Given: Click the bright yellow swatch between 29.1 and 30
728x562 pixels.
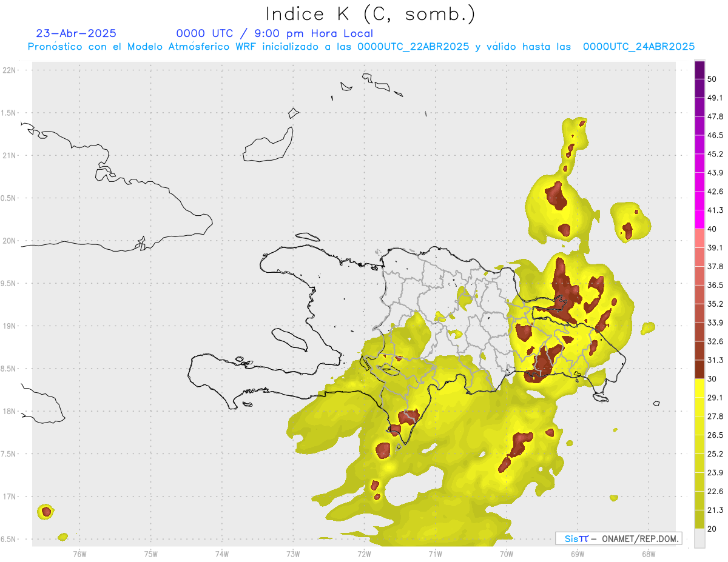Looking at the screenshot, I should [x=700, y=388].
